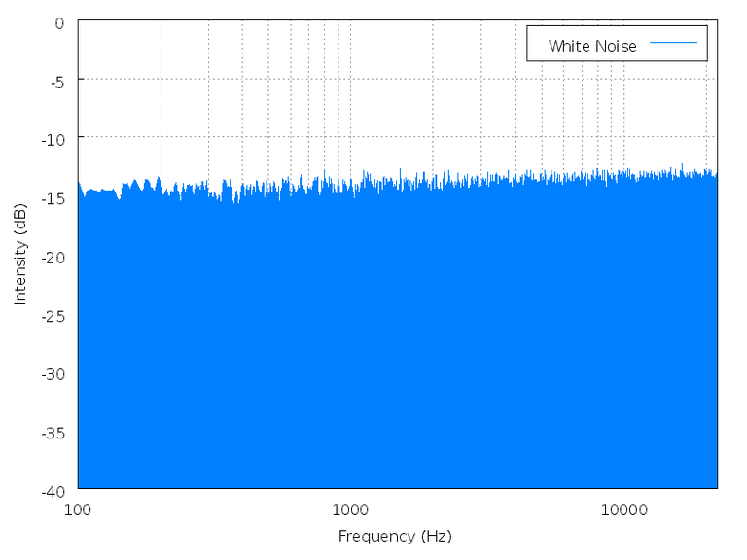Click the middle x-axis tick label
The image size is (747, 560).
[x=350, y=507]
